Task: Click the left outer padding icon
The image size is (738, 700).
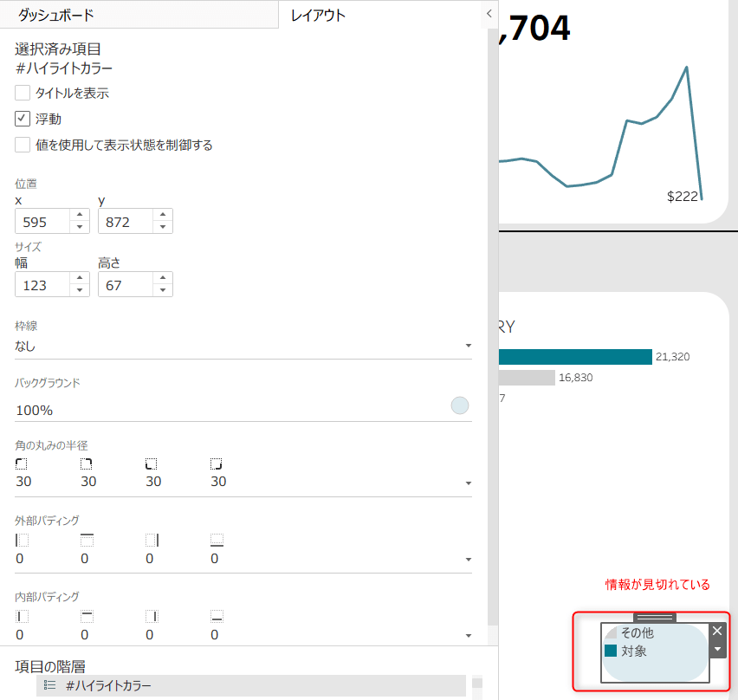Action: click(22, 540)
